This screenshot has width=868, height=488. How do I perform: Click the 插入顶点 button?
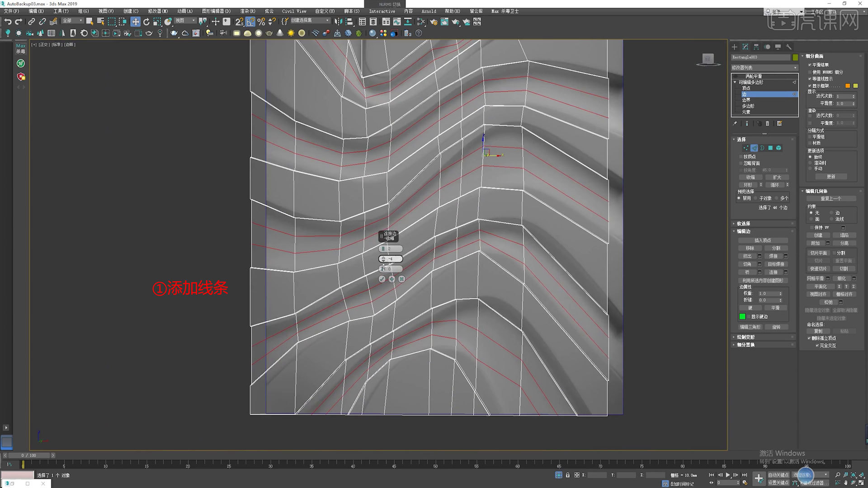[763, 240]
